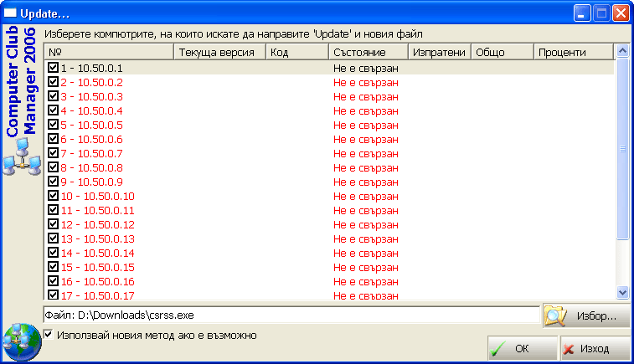Viewport: 634px width, 364px height.
Task: Deselect computer 5 - 10.50.0.5 checkbox
Action: click(x=53, y=125)
